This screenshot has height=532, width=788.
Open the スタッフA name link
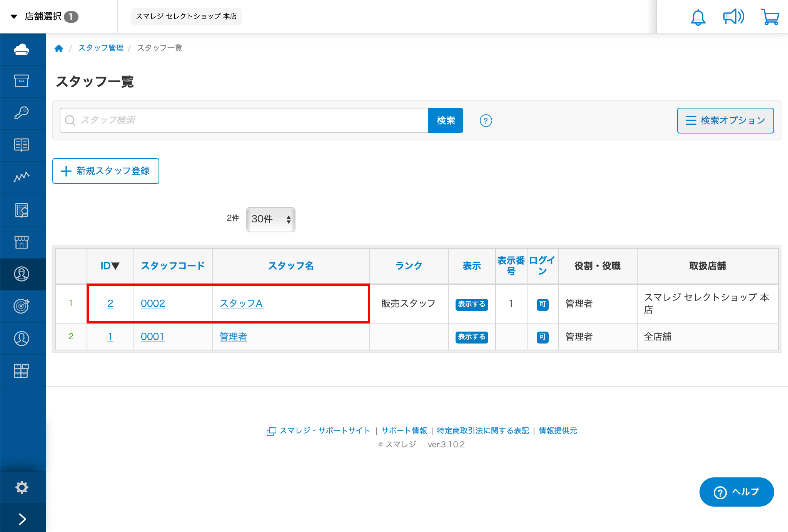point(241,304)
